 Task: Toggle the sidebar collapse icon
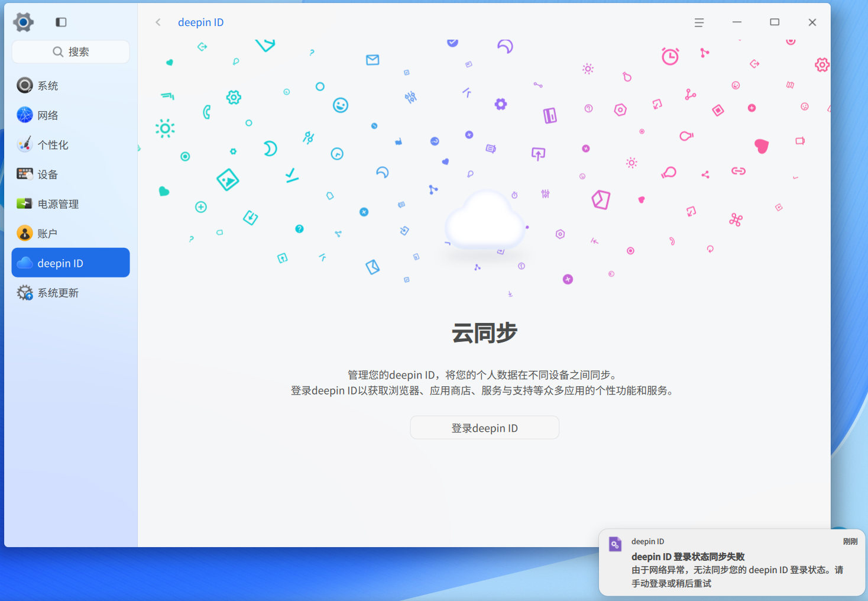(x=61, y=22)
